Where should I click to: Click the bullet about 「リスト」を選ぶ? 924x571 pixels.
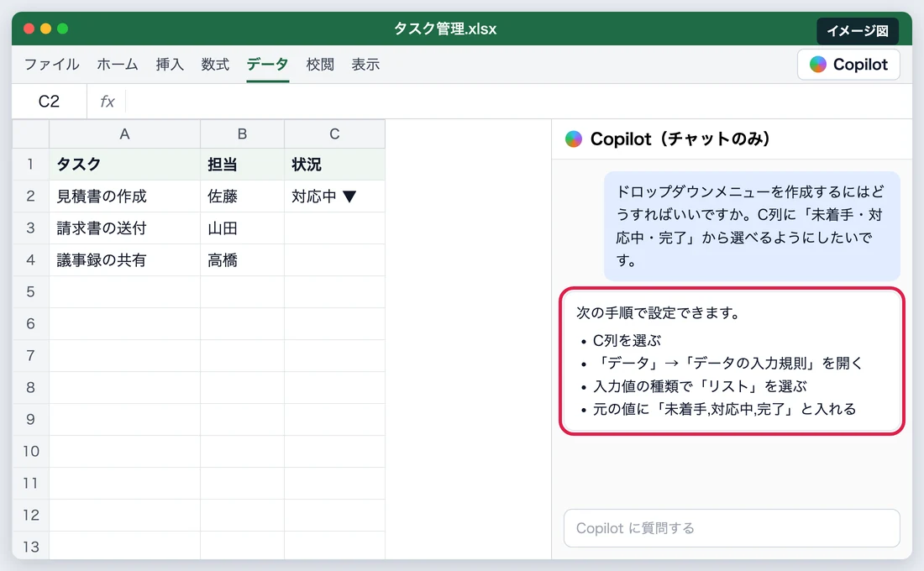point(700,386)
